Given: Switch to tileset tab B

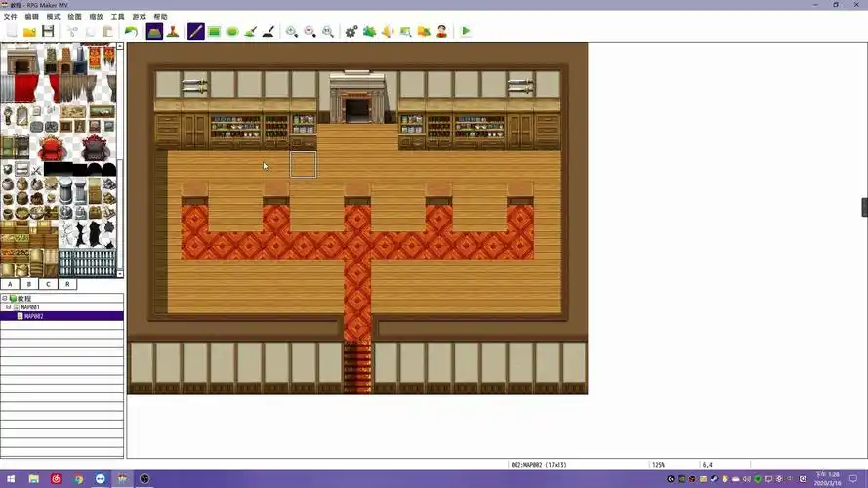Looking at the screenshot, I should point(30,284).
